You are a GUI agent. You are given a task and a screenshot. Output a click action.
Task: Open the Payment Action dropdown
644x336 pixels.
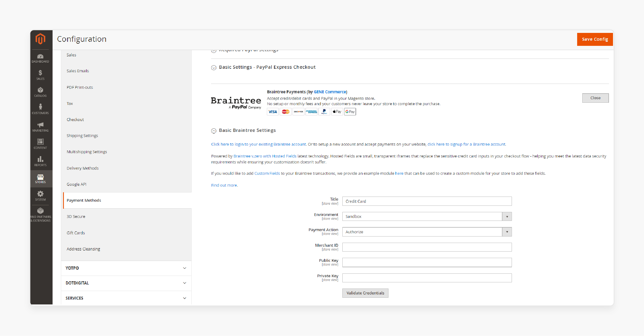point(427,232)
